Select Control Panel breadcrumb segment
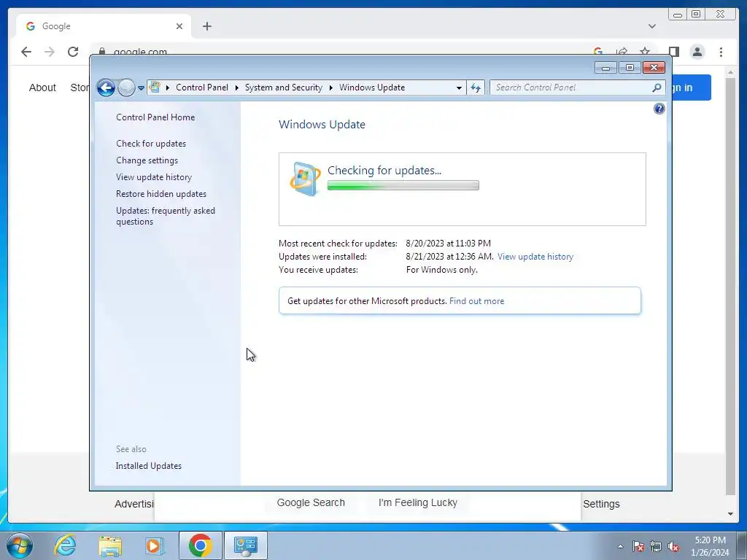Image resolution: width=747 pixels, height=560 pixels. (202, 87)
